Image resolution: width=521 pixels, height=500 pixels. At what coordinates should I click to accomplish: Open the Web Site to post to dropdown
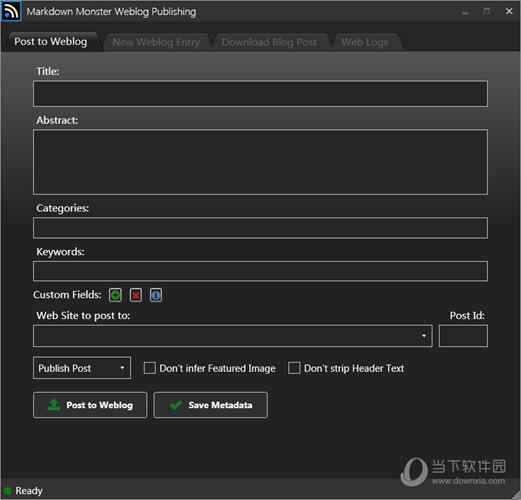pyautogui.click(x=233, y=336)
